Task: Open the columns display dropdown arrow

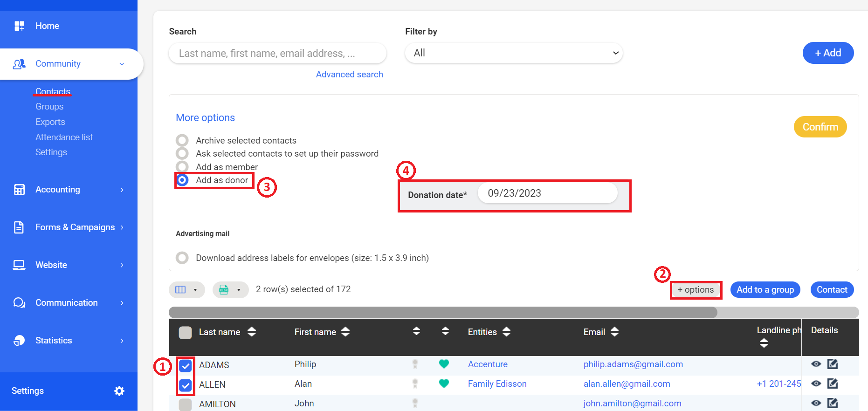Action: pos(195,290)
